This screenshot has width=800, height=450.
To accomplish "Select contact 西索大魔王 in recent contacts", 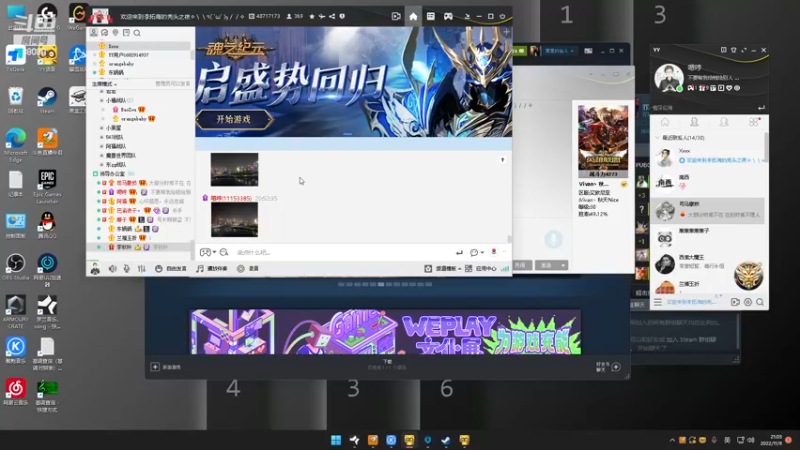I will click(x=708, y=262).
